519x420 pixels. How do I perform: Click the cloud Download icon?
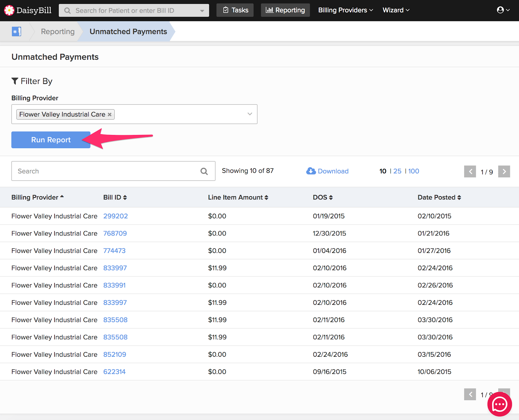311,171
